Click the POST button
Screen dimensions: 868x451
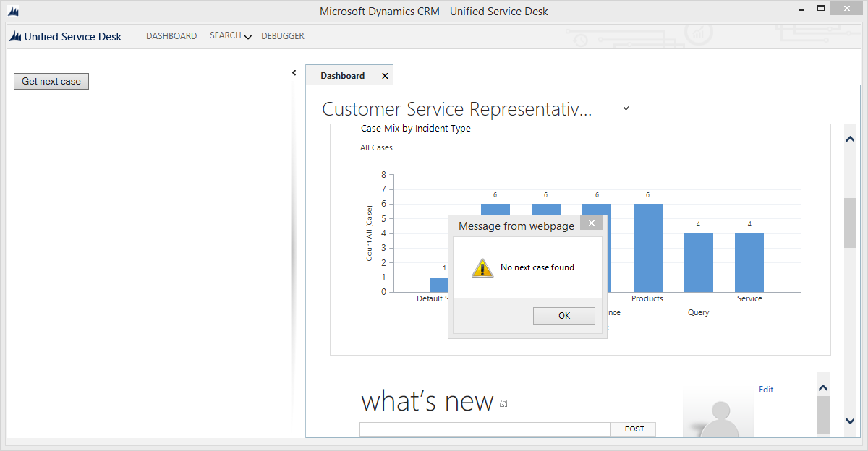point(634,429)
